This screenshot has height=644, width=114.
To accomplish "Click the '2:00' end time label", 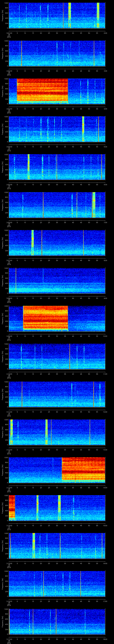I will [105, 33].
